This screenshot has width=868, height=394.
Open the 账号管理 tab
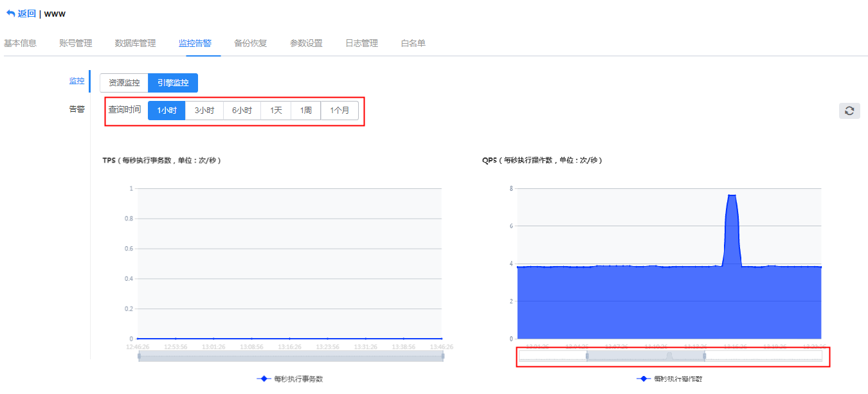pos(76,44)
